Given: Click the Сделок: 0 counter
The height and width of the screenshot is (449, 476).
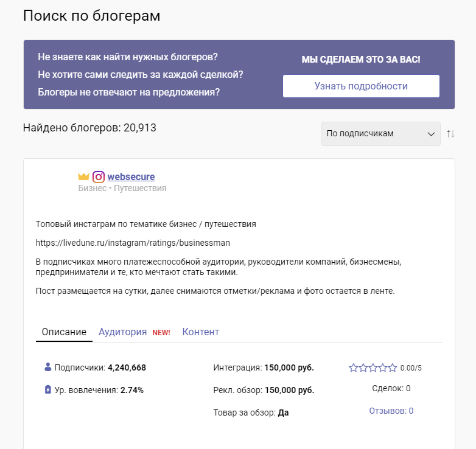Looking at the screenshot, I should coord(391,389).
